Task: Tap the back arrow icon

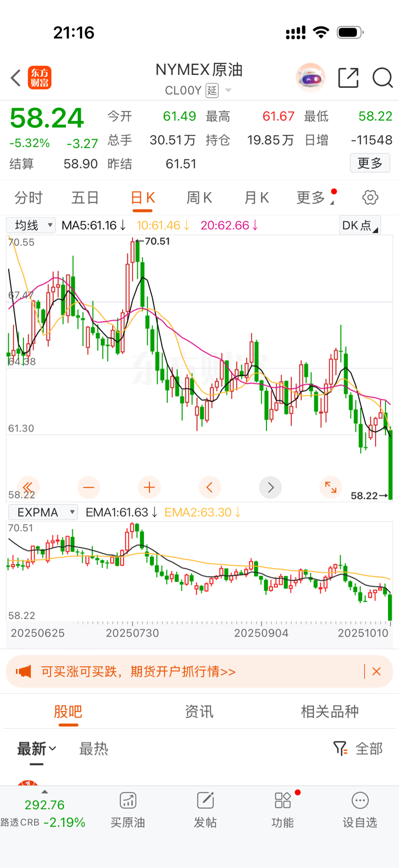Action: coord(16,78)
